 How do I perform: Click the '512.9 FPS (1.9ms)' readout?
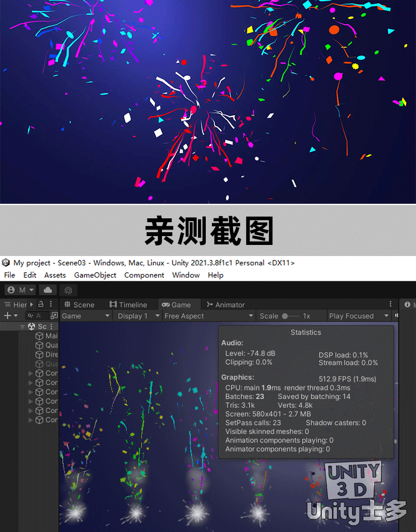(347, 379)
